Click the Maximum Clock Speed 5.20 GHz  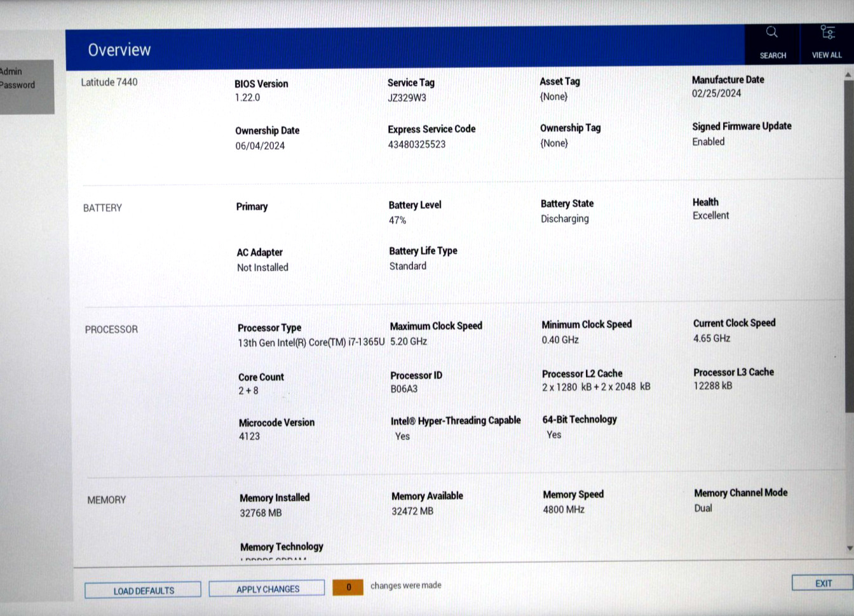[409, 341]
